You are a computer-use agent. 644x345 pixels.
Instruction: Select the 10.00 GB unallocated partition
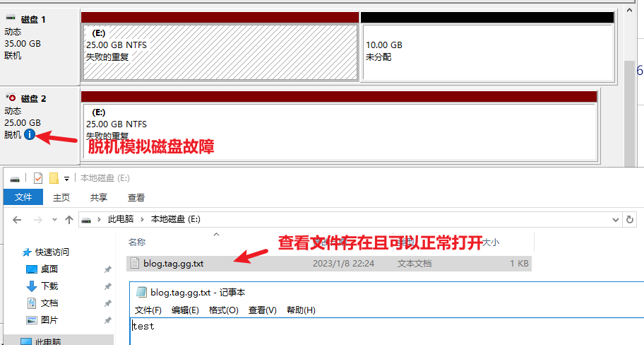[487, 52]
